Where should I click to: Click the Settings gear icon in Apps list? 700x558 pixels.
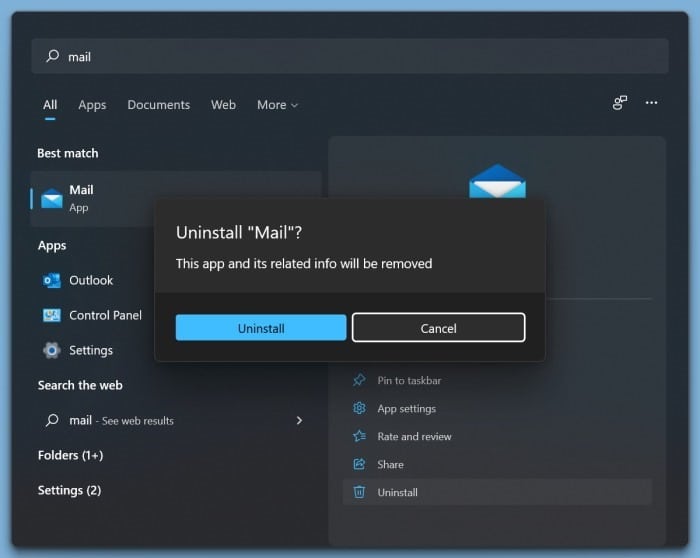(x=52, y=350)
